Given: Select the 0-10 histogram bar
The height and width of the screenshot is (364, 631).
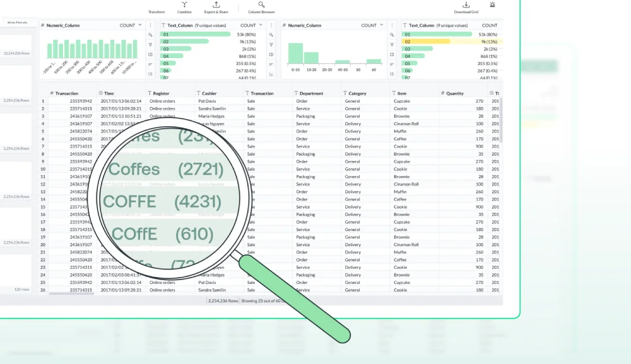Looking at the screenshot, I should pos(295,53).
